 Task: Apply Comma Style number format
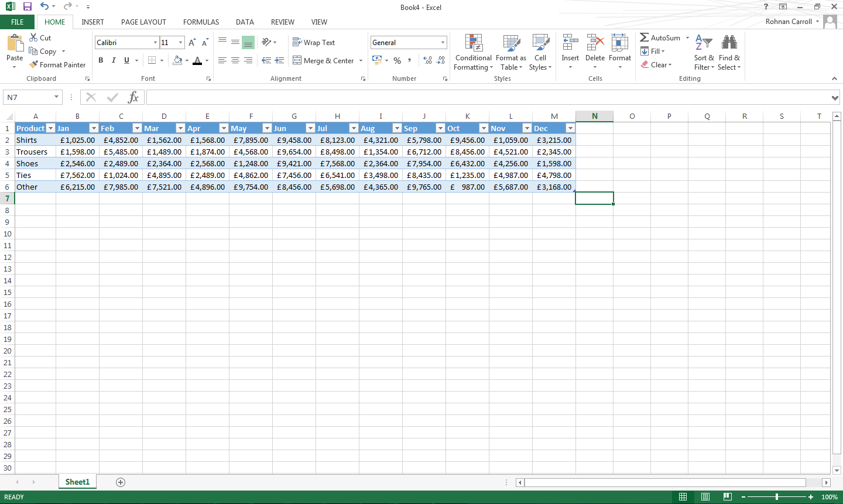[x=409, y=60]
